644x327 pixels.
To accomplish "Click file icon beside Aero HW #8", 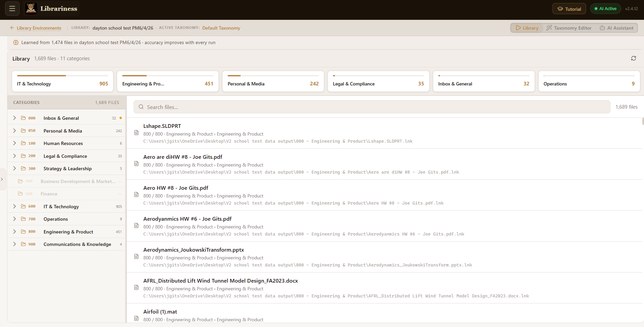I will (x=136, y=194).
